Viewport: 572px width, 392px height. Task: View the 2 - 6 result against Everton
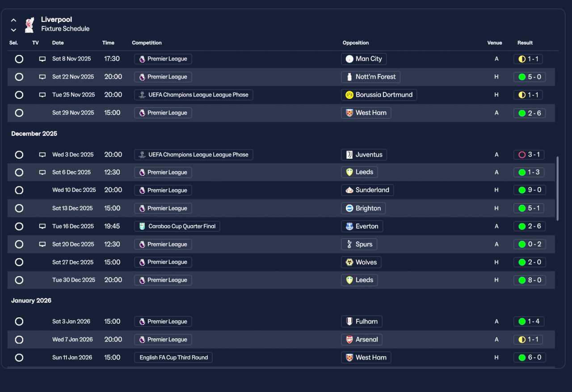coord(530,226)
